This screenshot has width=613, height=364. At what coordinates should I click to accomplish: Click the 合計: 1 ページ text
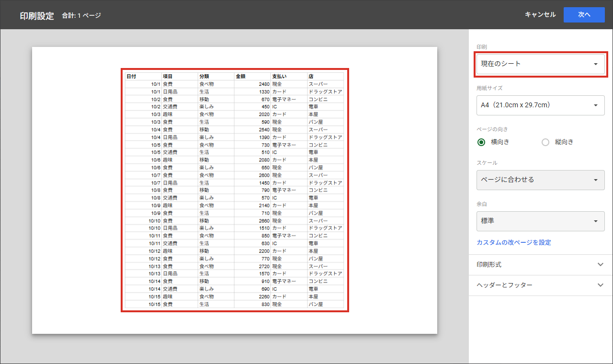[x=81, y=16]
